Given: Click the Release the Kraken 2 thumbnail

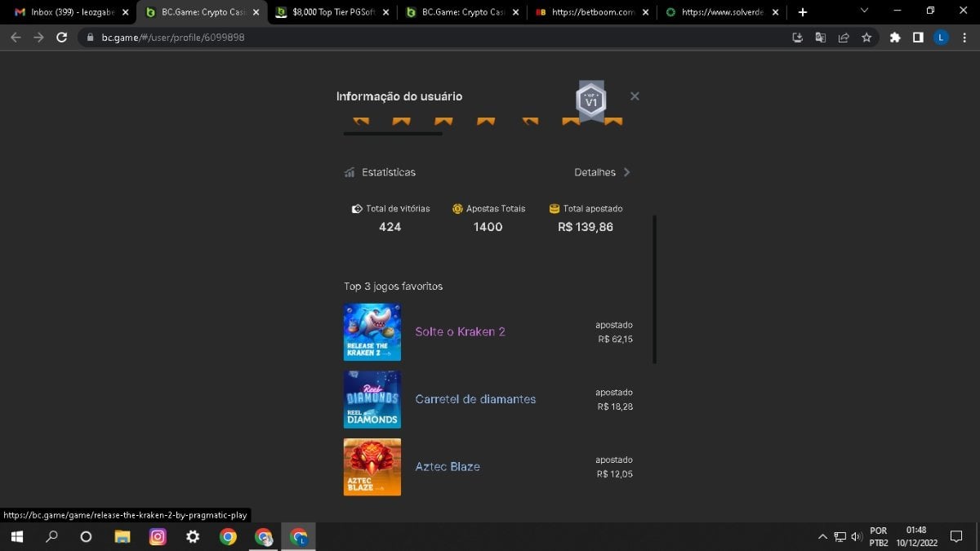Looking at the screenshot, I should click(x=372, y=332).
